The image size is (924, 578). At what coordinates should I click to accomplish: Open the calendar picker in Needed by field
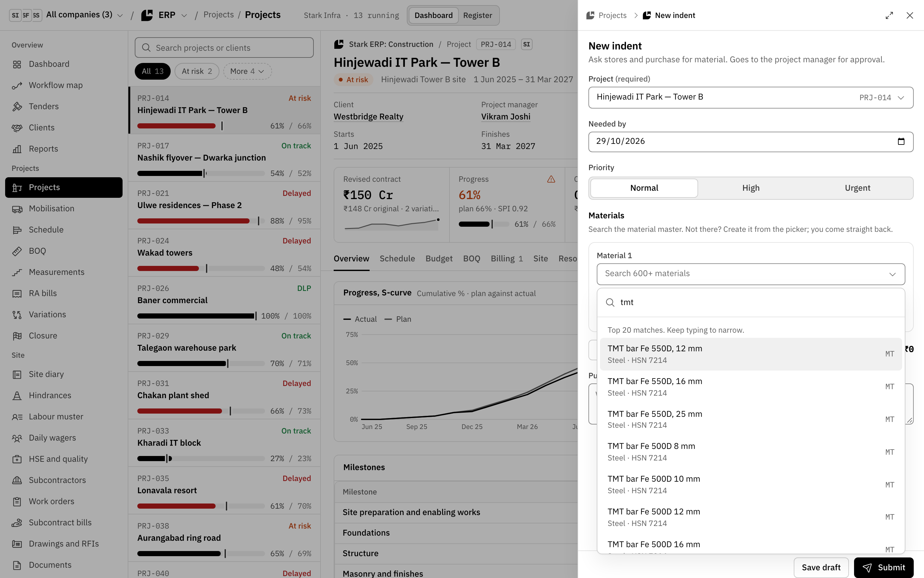coord(901,141)
